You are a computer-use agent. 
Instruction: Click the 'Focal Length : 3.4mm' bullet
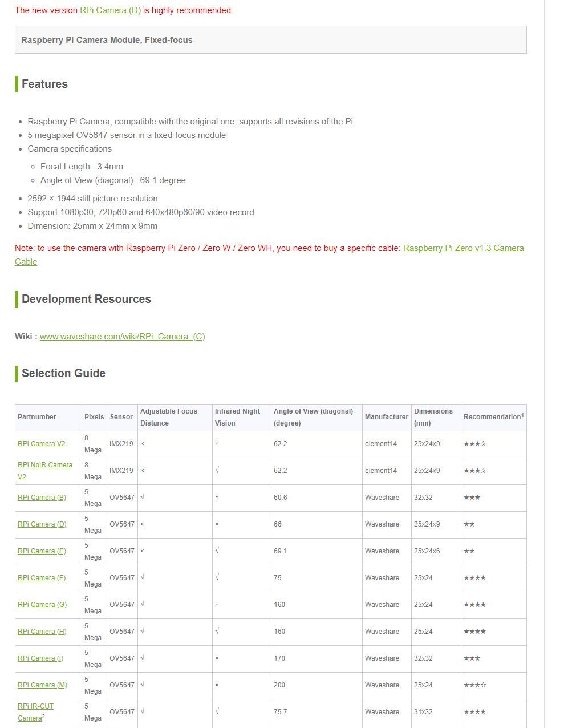(82, 167)
